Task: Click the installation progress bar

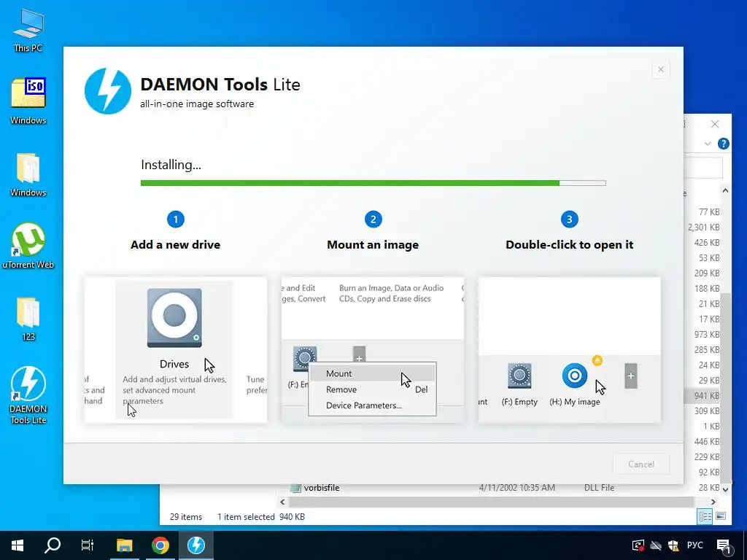Action: click(x=373, y=183)
